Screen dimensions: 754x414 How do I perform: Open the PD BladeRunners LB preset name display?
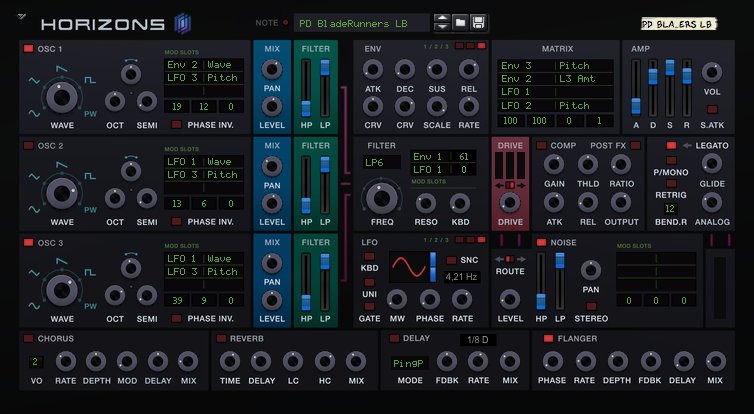[361, 23]
